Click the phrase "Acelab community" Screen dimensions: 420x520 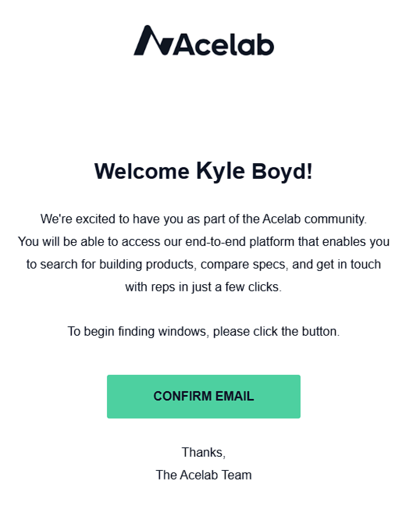(313, 219)
